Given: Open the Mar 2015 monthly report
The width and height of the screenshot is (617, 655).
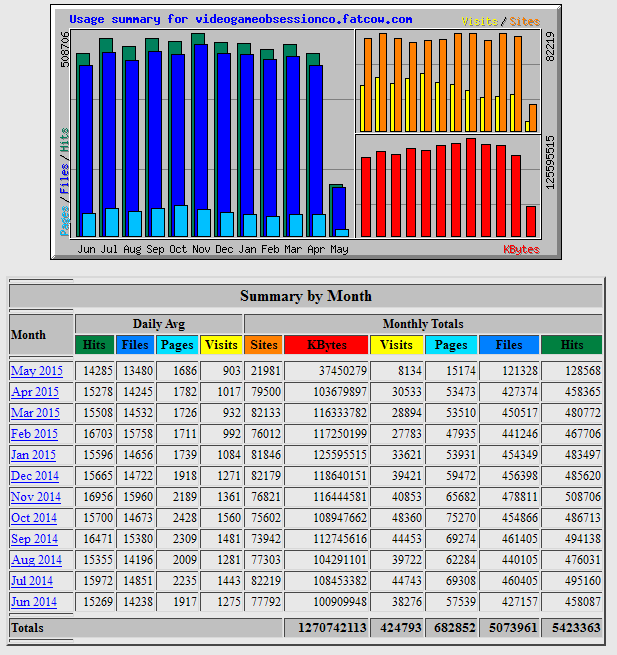Looking at the screenshot, I should [x=35, y=413].
